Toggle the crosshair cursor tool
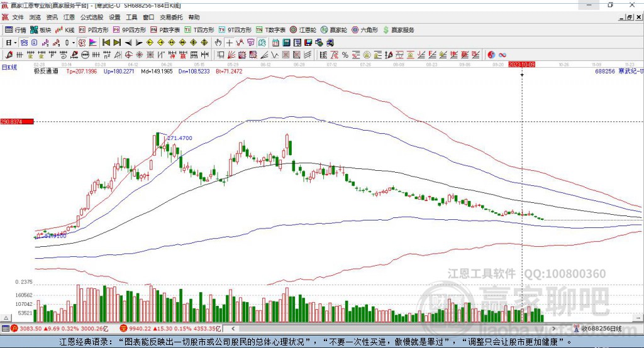The width and height of the screenshot is (644, 348). [229, 43]
